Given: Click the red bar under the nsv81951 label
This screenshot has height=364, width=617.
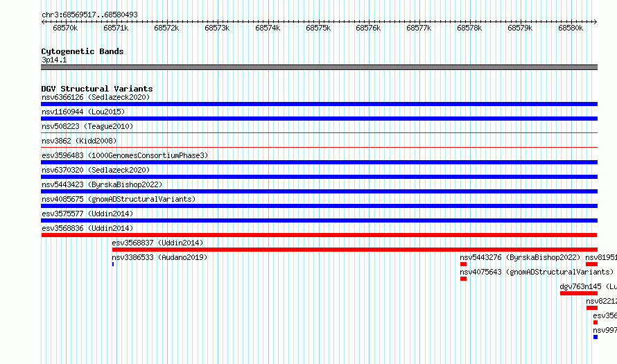Looking at the screenshot, I should tap(592, 264).
